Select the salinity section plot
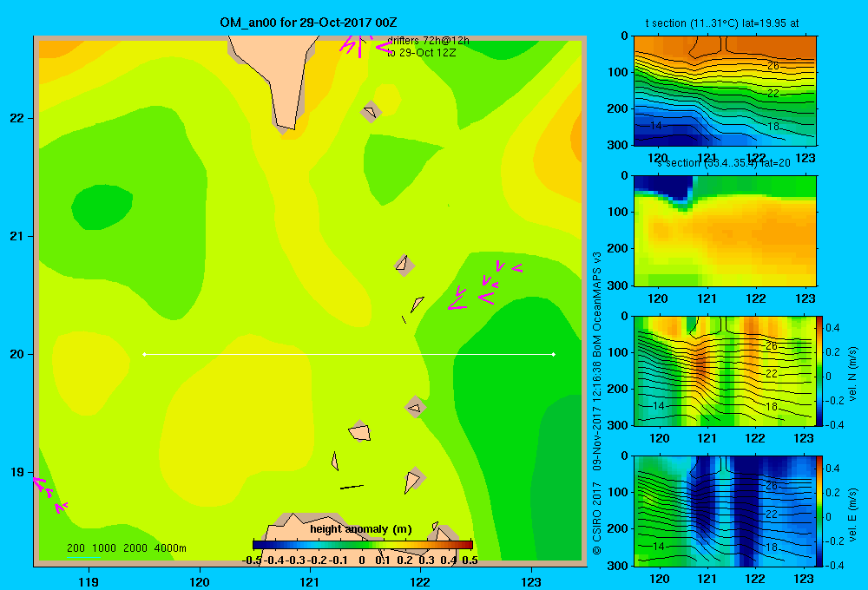868x590 pixels. tap(725, 231)
